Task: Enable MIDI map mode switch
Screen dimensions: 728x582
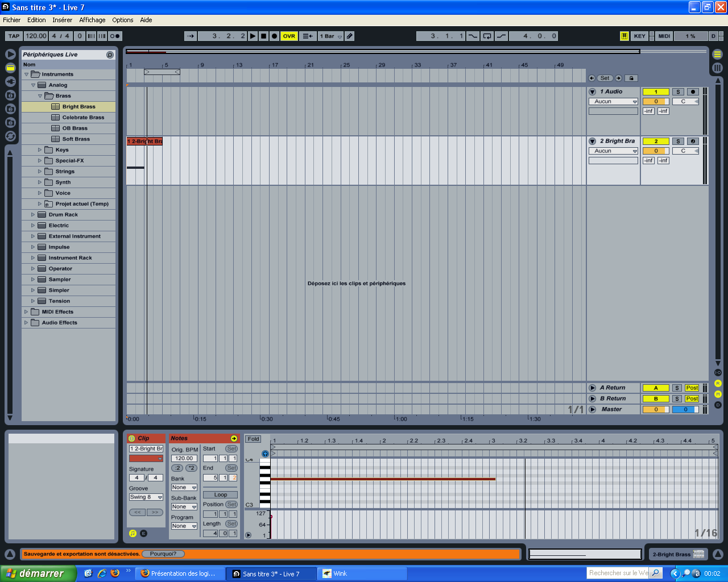Action: tap(664, 36)
